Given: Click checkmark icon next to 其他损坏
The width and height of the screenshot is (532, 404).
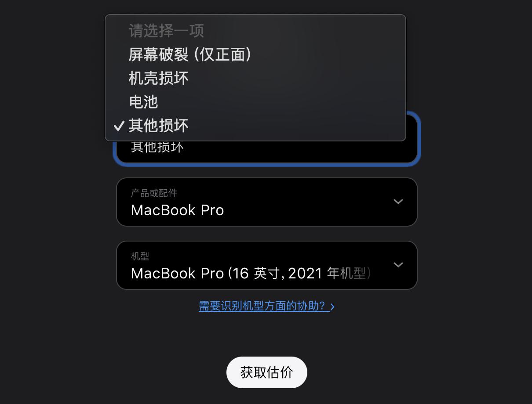Looking at the screenshot, I should coord(119,126).
